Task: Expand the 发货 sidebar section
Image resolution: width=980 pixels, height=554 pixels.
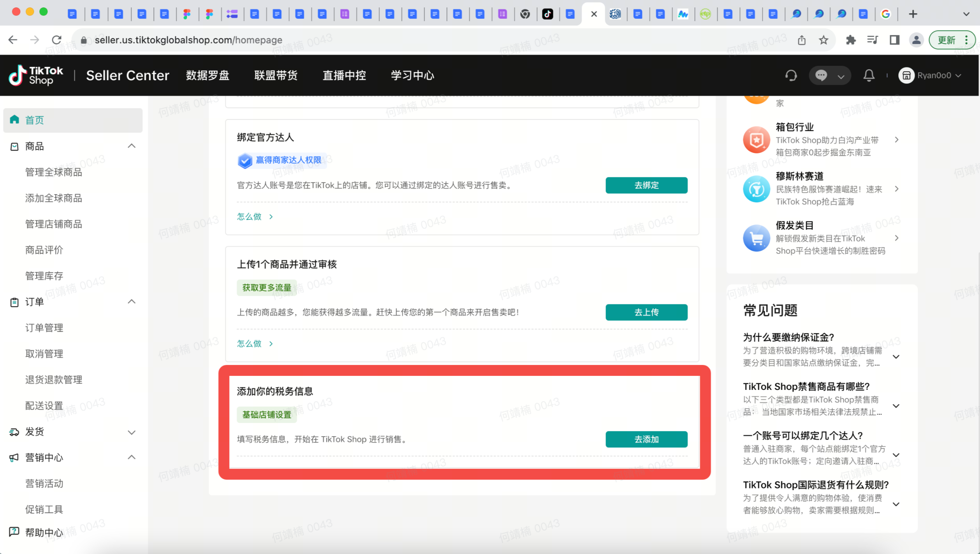Action: (132, 432)
